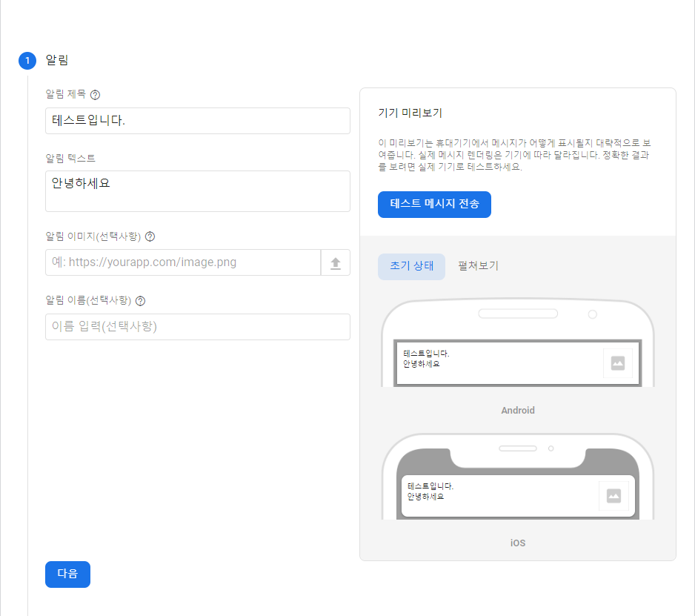Click the iOS label under the preview
The height and width of the screenshot is (616, 695).
[518, 543]
